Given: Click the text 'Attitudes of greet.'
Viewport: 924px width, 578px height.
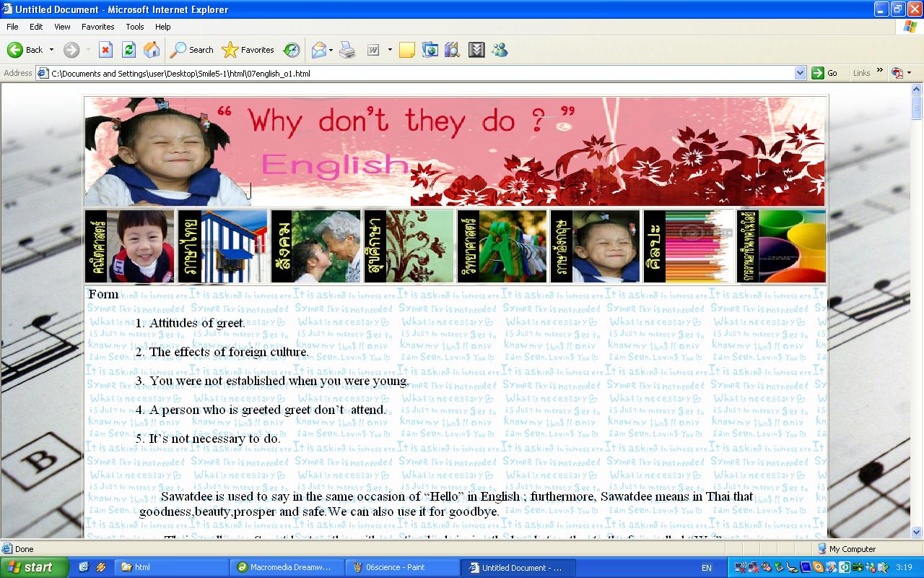Looking at the screenshot, I should (x=198, y=323).
